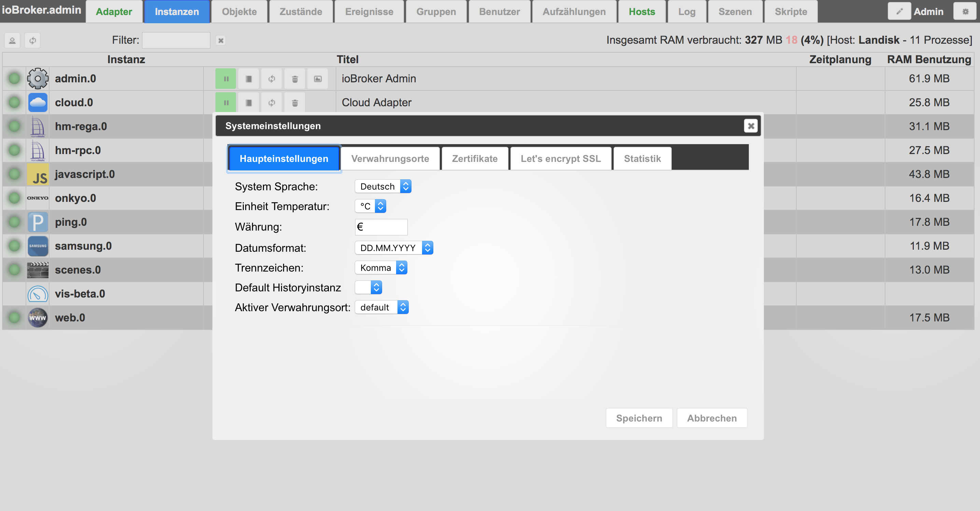Pause the cloud.0 instance

(x=226, y=102)
